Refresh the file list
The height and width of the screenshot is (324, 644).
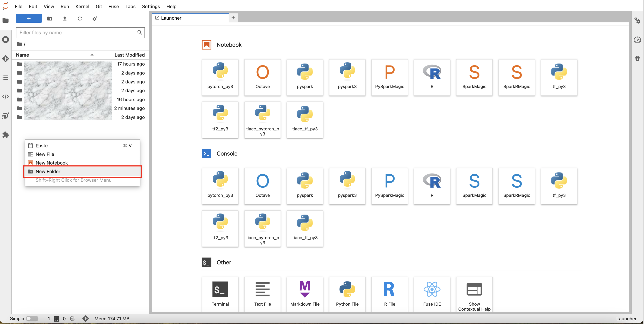tap(80, 19)
